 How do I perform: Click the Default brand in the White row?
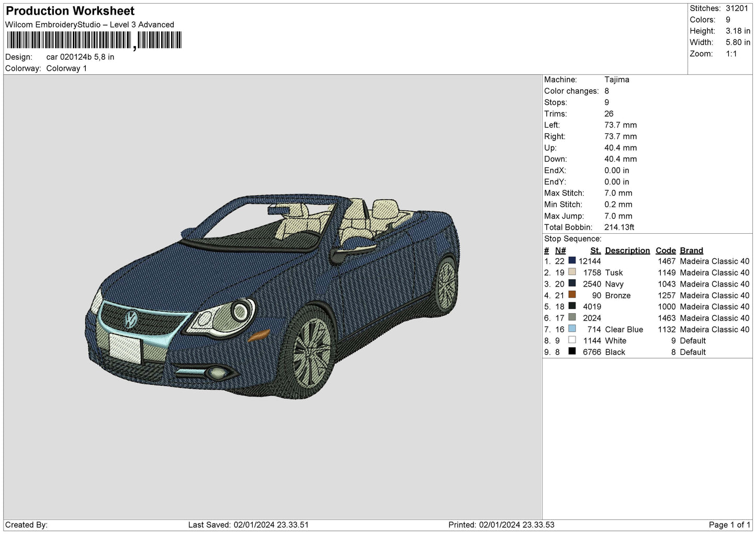[693, 340]
